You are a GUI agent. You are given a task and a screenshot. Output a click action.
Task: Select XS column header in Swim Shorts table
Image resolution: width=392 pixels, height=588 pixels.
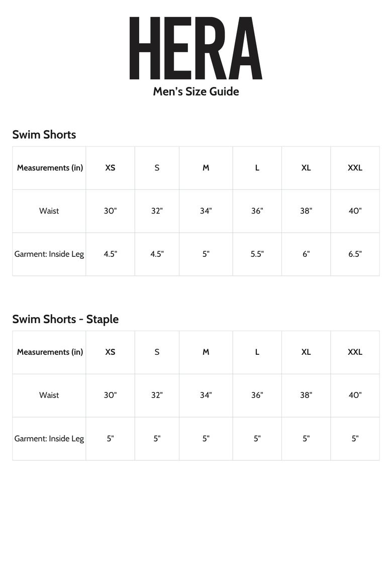tap(110, 168)
